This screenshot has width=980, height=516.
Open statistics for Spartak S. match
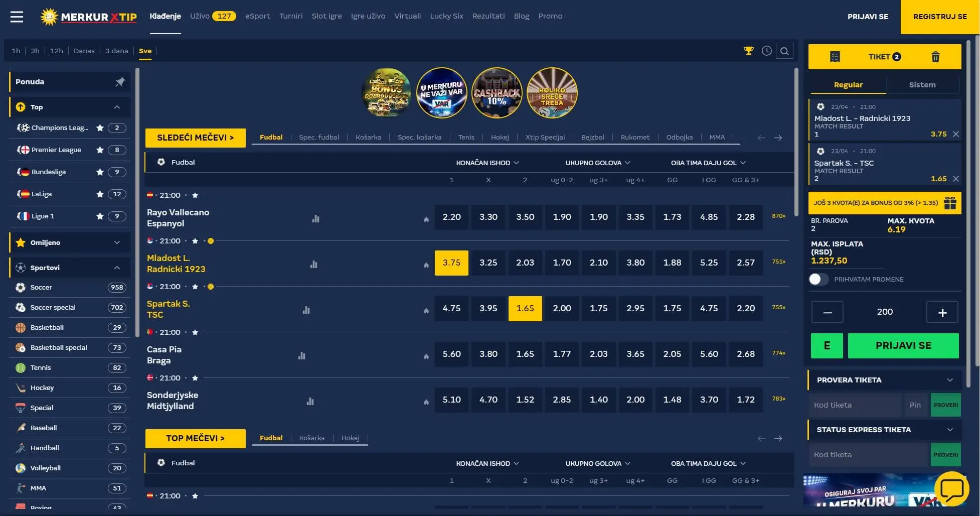[306, 310]
